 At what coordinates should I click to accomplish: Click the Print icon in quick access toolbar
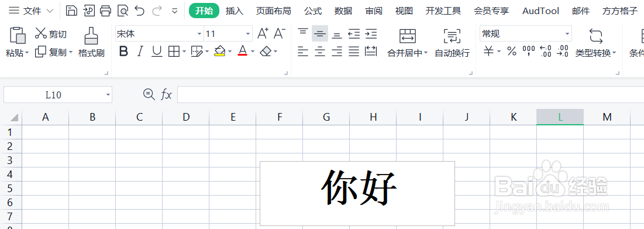pyautogui.click(x=105, y=11)
